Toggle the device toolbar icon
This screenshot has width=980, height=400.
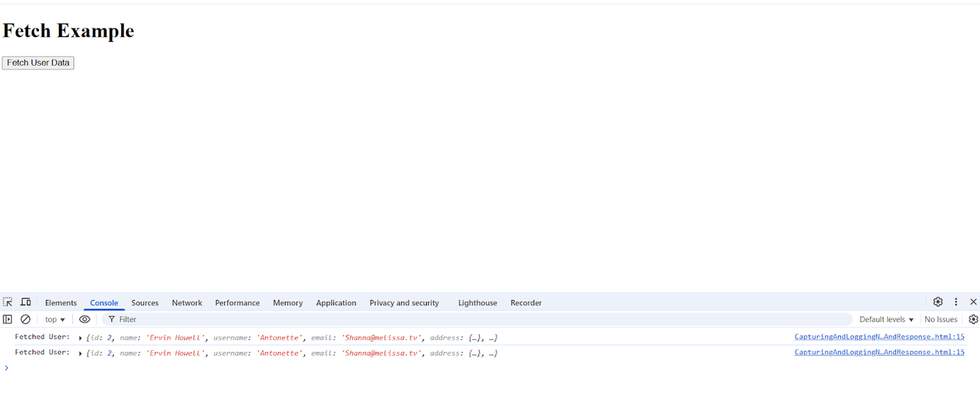[26, 302]
